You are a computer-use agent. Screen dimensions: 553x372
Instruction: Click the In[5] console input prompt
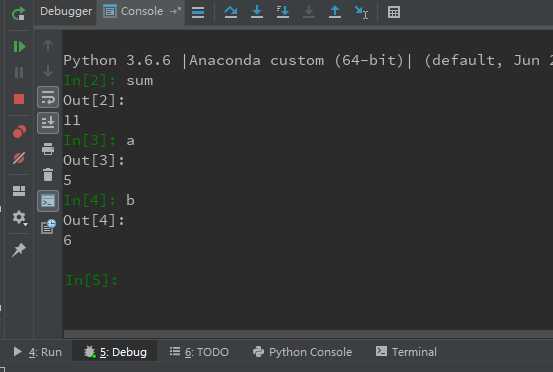click(92, 280)
